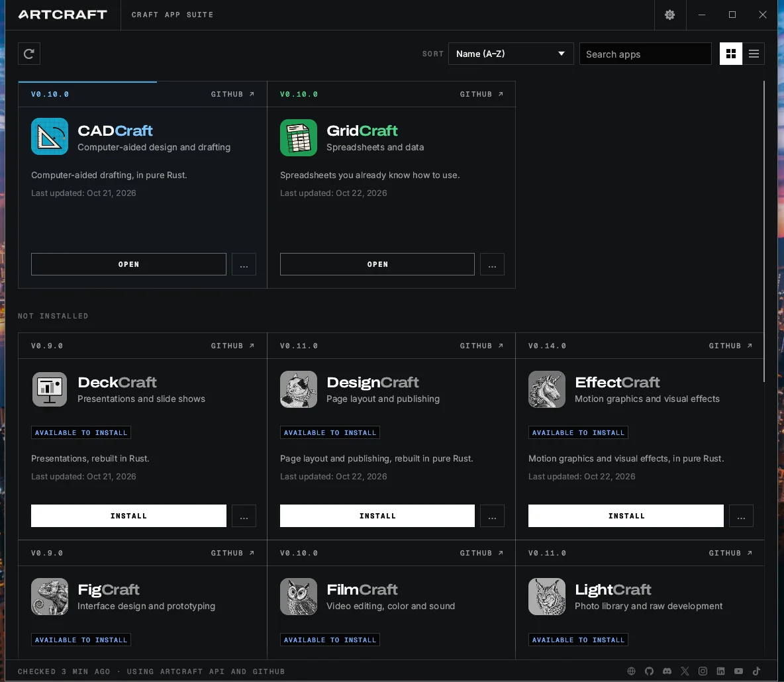Expand the Name (A–Z) sort dropdown
Screen dimensions: 784x682
[511, 54]
